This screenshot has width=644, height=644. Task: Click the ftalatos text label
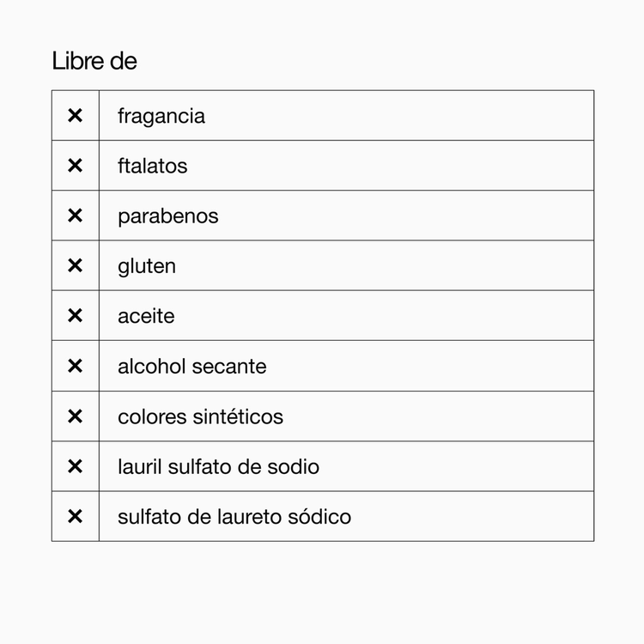coord(152,166)
